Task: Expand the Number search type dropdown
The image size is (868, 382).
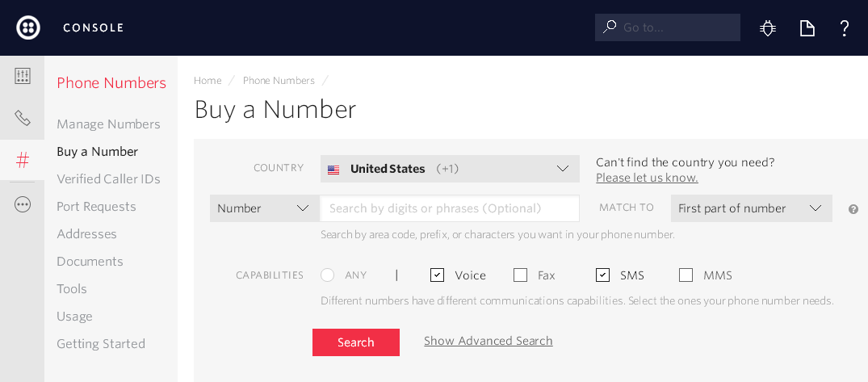Action: [x=264, y=208]
